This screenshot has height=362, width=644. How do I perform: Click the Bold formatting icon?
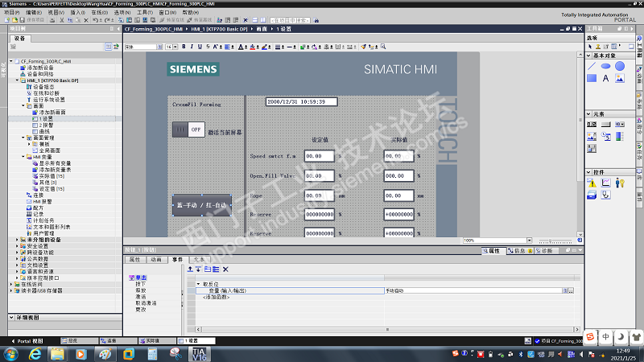184,47
